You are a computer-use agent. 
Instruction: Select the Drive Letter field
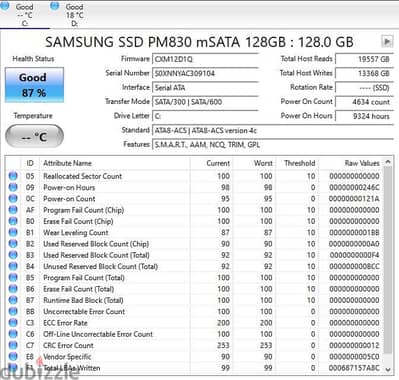[205, 116]
